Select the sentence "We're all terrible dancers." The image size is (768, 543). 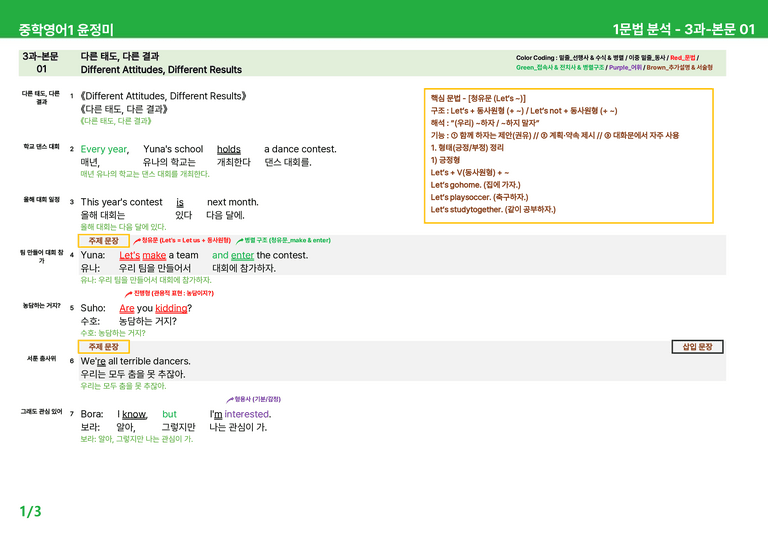click(136, 361)
